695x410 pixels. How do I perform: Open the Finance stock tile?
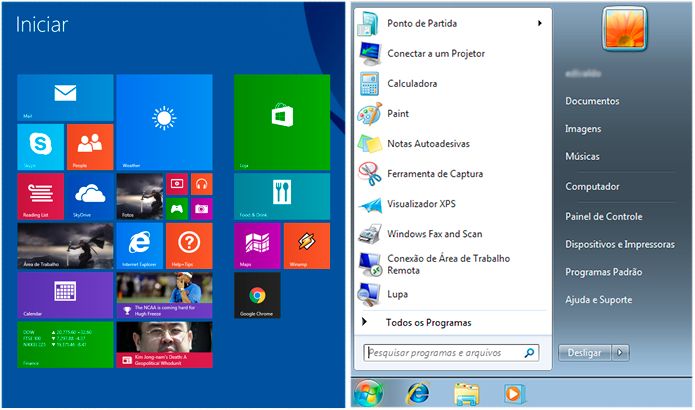tap(65, 344)
